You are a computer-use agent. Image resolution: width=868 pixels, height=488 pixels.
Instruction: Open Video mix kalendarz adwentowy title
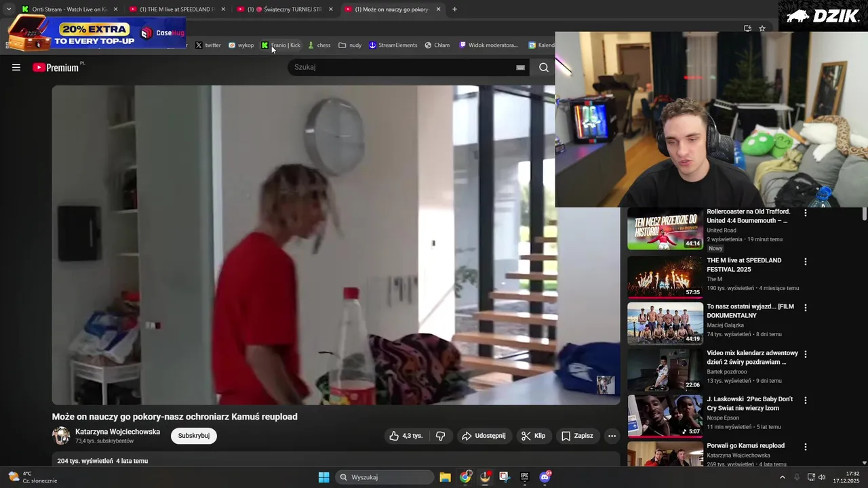click(x=752, y=358)
